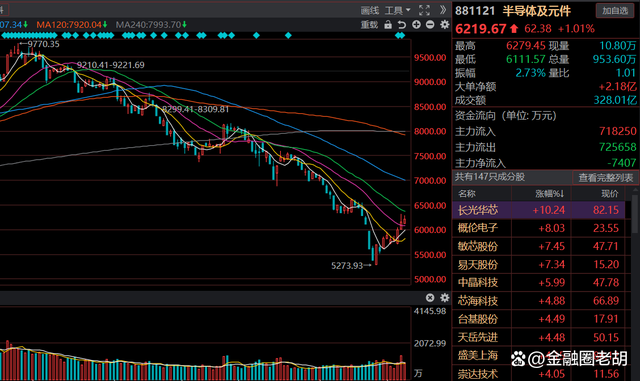
Task: Click the undo arrow icon
Action: [402, 25]
